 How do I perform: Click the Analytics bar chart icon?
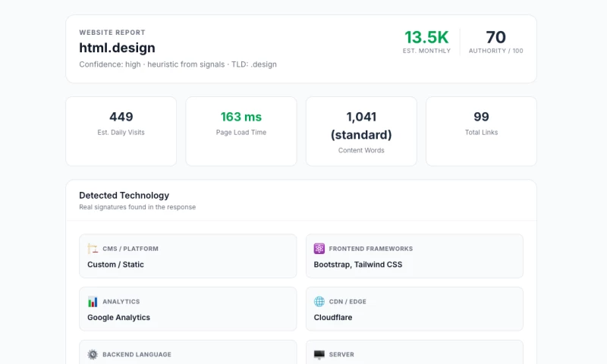pos(93,302)
